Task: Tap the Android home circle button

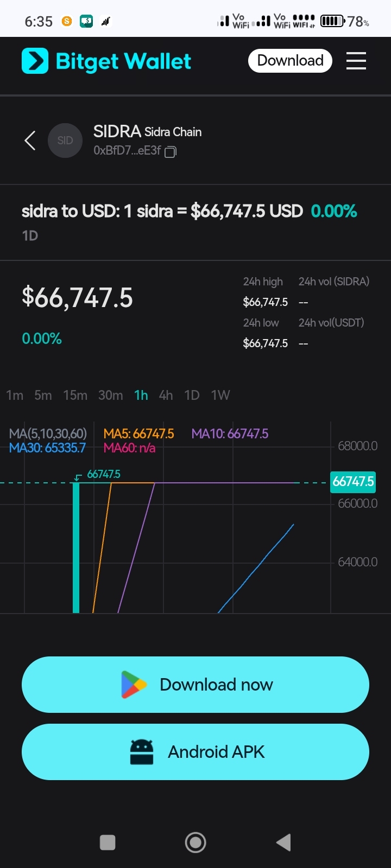Action: click(x=195, y=843)
